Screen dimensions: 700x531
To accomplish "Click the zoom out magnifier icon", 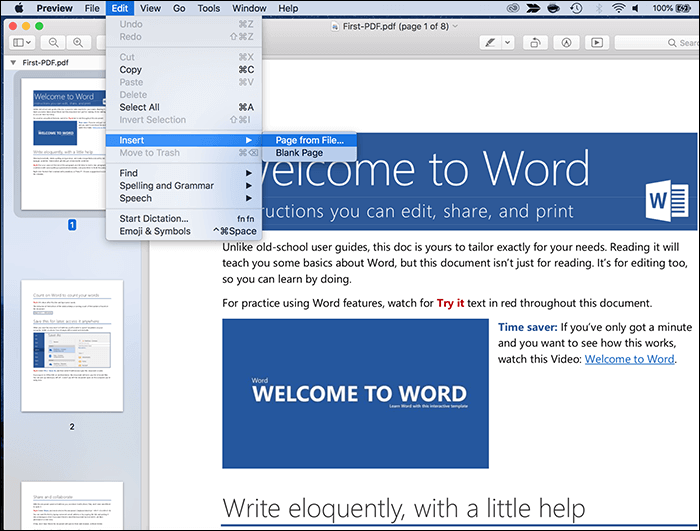I will click(52, 43).
